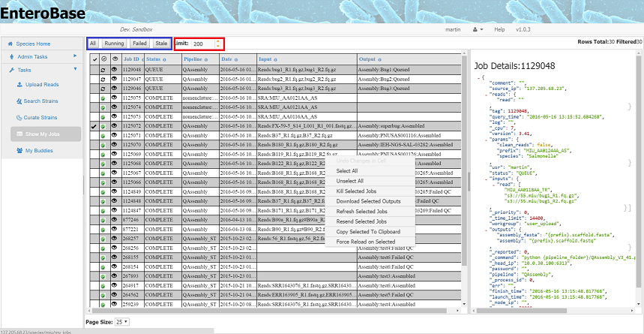
Task: Choose Select All in context menu
Action: click(370, 170)
